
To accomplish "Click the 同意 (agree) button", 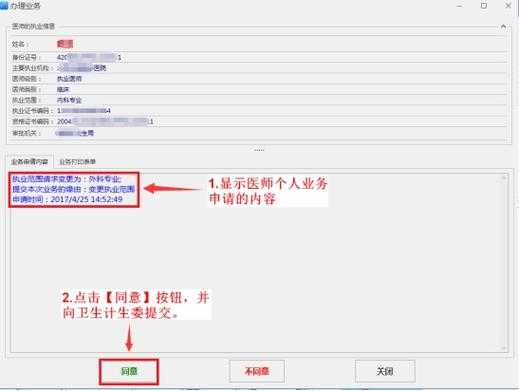I will (x=129, y=371).
